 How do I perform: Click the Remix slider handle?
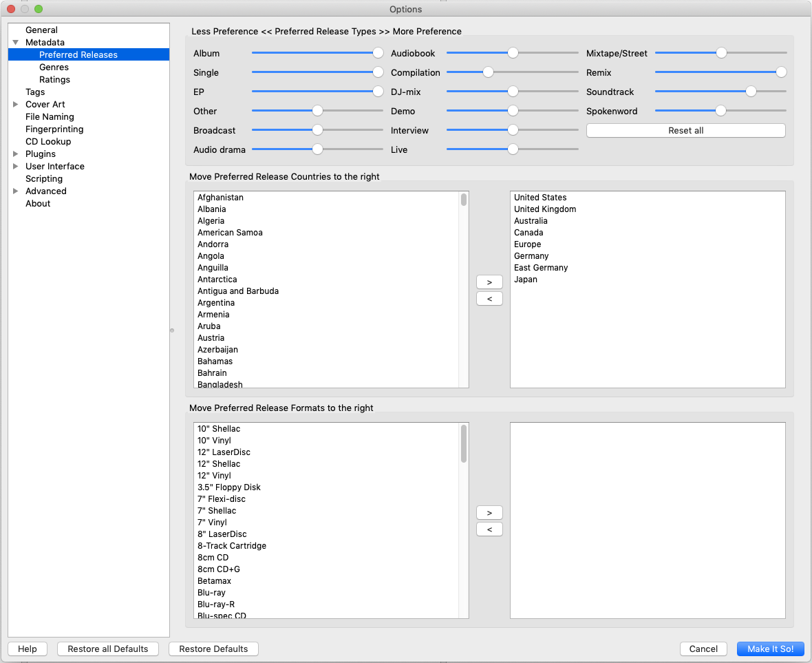pos(781,72)
